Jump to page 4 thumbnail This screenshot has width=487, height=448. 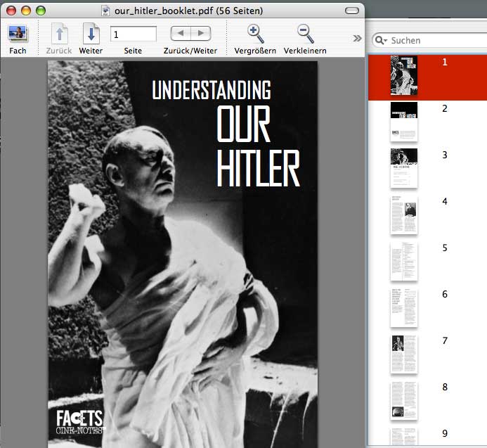point(404,215)
